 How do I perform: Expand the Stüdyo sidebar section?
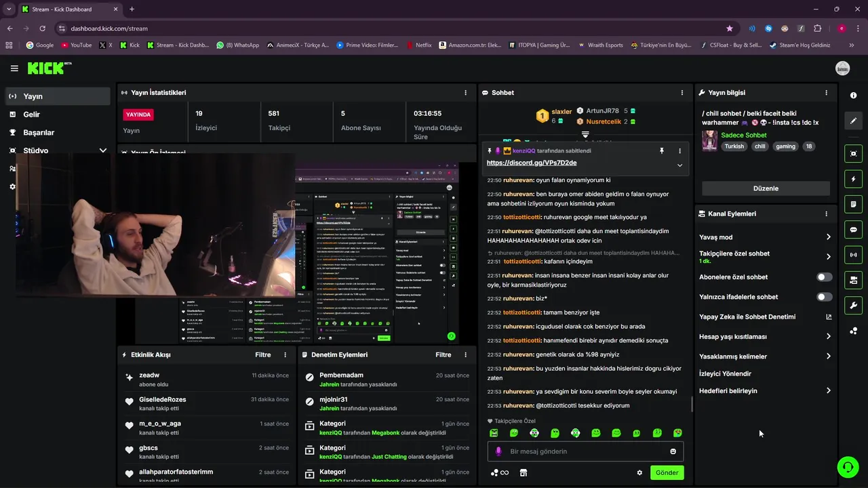tap(103, 150)
